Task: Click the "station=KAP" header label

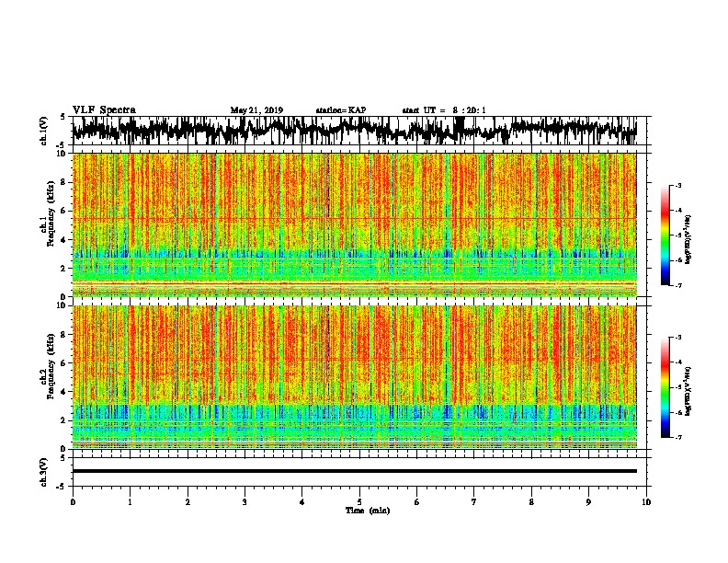Action: [341, 110]
